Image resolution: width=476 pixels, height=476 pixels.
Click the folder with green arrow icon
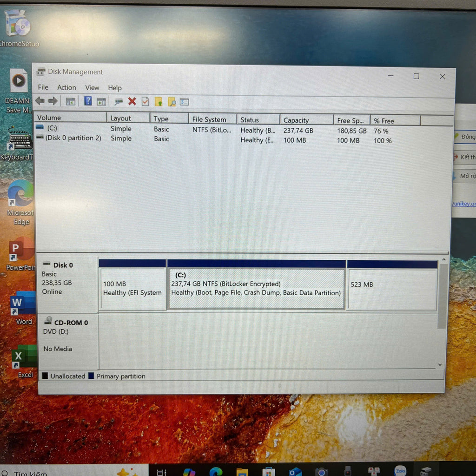click(x=159, y=101)
